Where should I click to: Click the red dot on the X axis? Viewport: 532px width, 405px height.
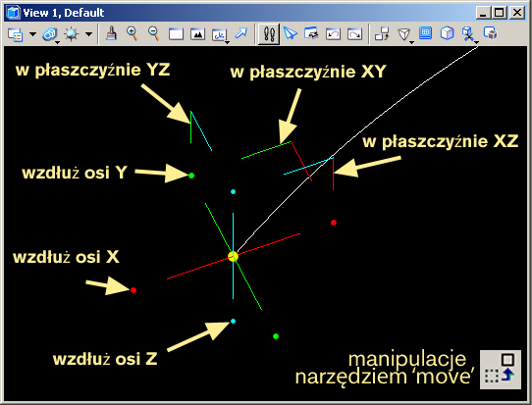pos(133,290)
